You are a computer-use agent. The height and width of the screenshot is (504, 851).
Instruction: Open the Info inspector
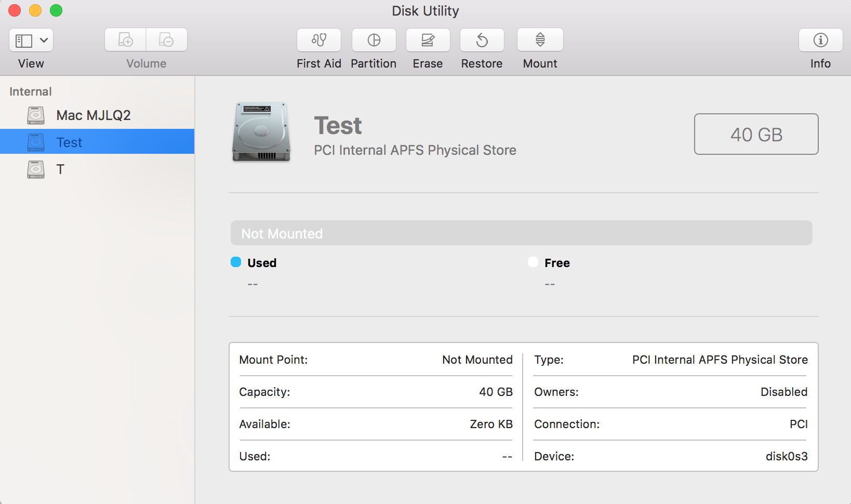point(820,41)
